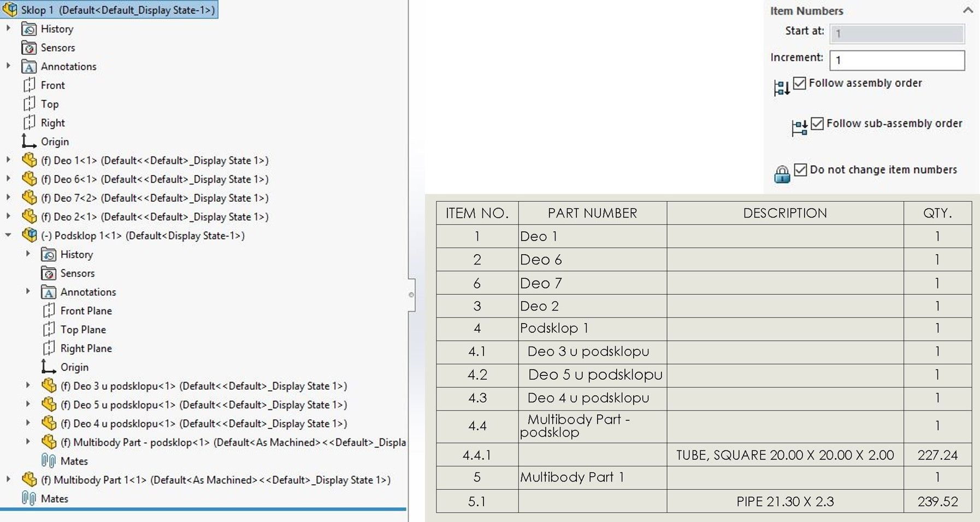Click the Follow assembly order reorder icon
This screenshot has height=522, width=980.
click(x=781, y=89)
